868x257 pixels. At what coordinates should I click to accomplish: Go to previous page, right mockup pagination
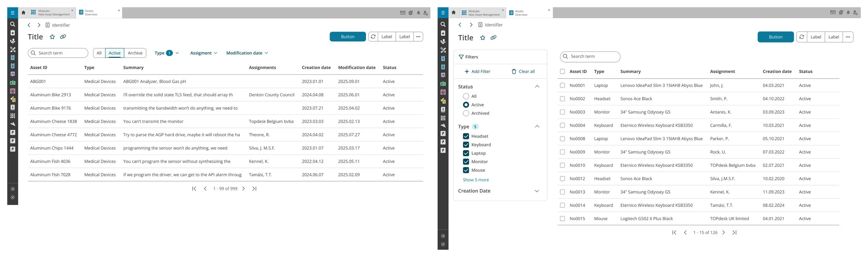click(685, 232)
